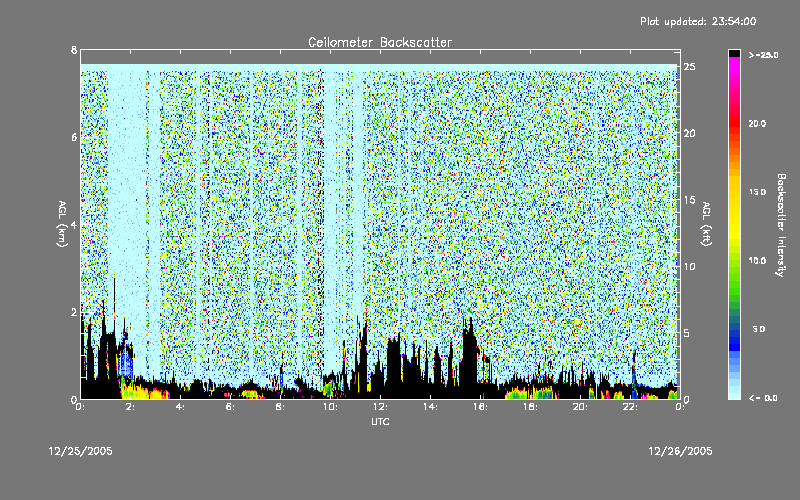Click the "20.0" colorbar label
800x500 pixels.
click(757, 123)
